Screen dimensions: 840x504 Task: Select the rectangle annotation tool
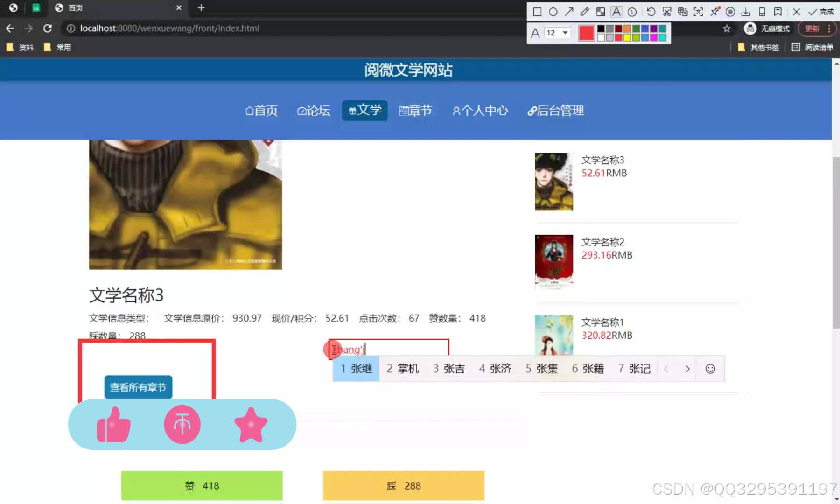[537, 12]
